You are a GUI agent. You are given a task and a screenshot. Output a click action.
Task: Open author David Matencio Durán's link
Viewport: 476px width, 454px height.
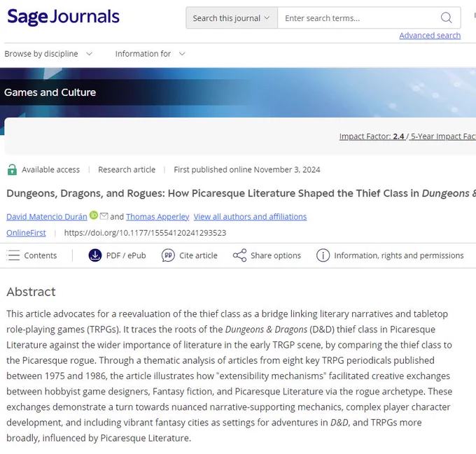[x=47, y=217]
